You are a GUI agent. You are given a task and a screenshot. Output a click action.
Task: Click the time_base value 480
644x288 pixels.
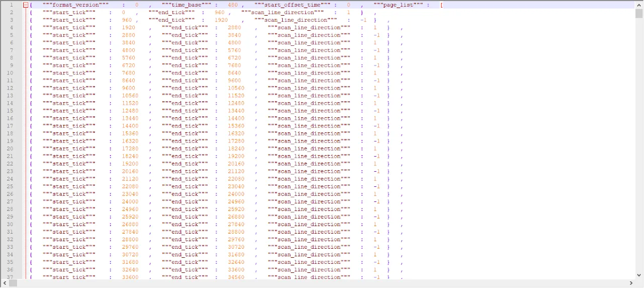[232, 5]
